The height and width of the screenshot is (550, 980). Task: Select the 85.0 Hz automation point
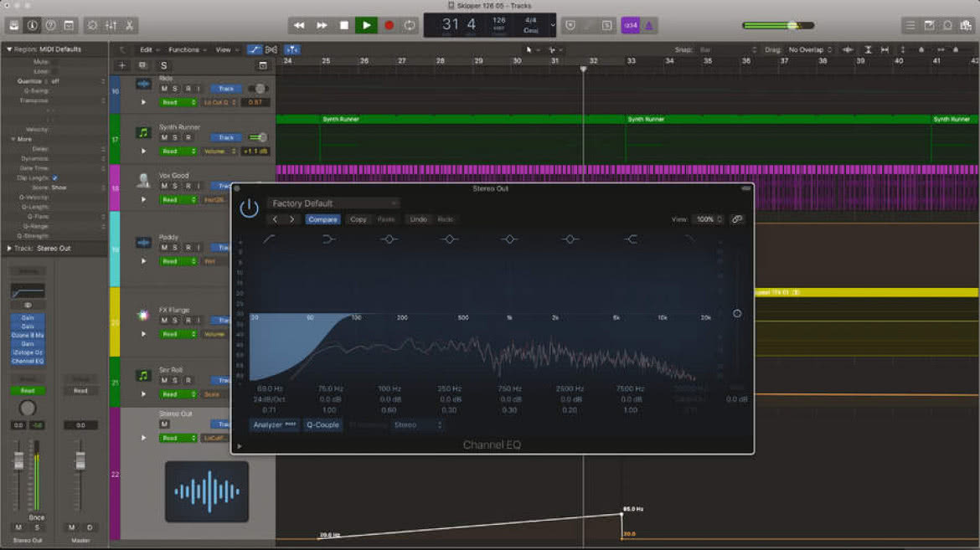pos(622,514)
